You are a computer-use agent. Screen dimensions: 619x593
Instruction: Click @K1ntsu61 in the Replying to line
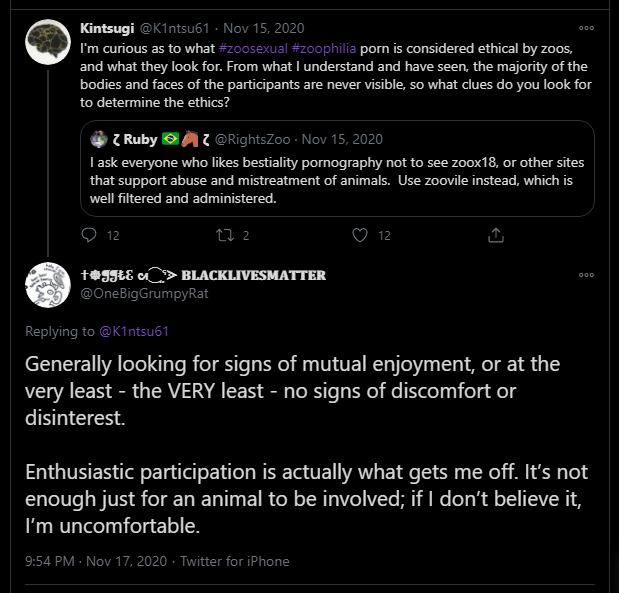pos(134,331)
